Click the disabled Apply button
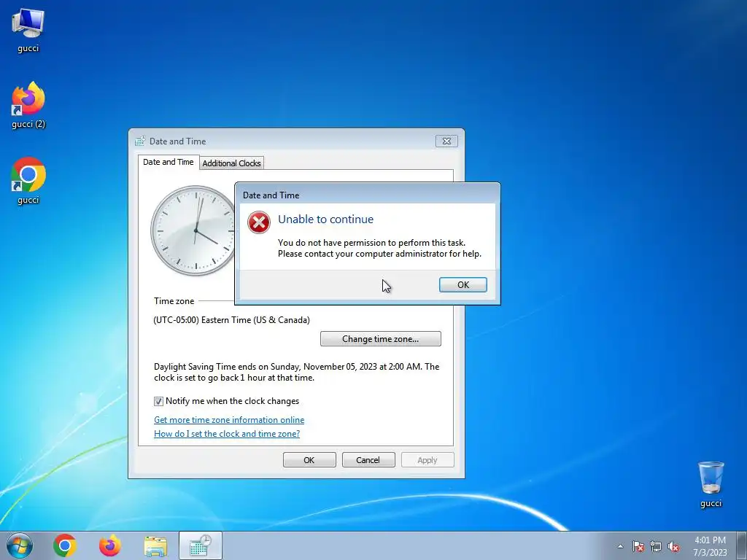Viewport: 747px width, 560px height. (427, 460)
